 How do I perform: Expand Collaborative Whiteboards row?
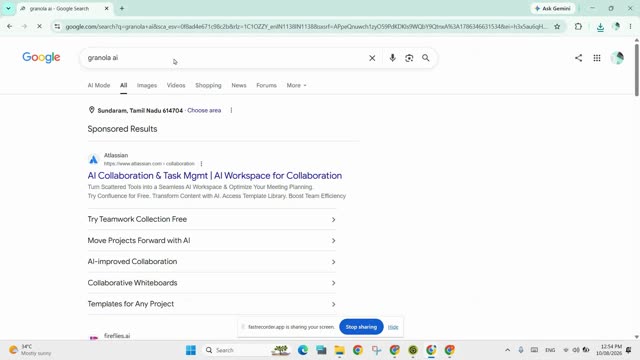212,283
